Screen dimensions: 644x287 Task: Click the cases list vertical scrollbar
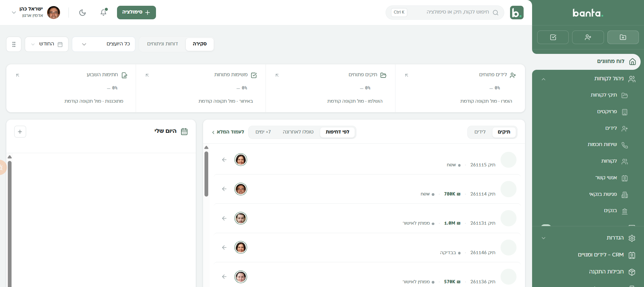tap(206, 174)
